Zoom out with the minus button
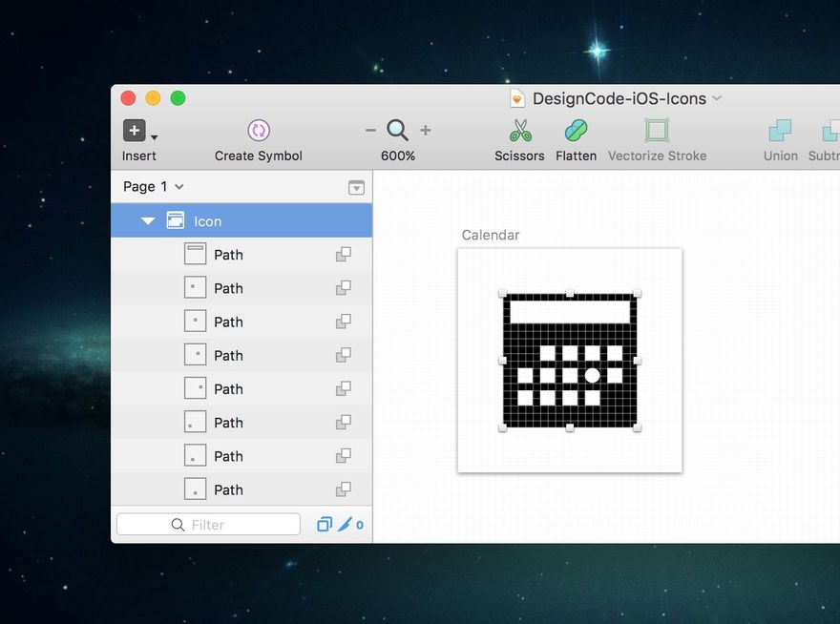840x624 pixels. point(370,130)
